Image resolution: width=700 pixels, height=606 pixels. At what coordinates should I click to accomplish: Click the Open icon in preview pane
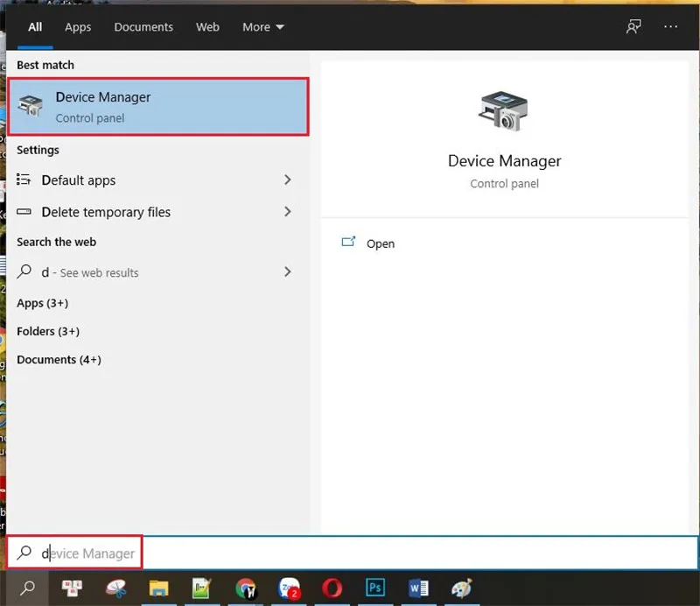pyautogui.click(x=348, y=243)
